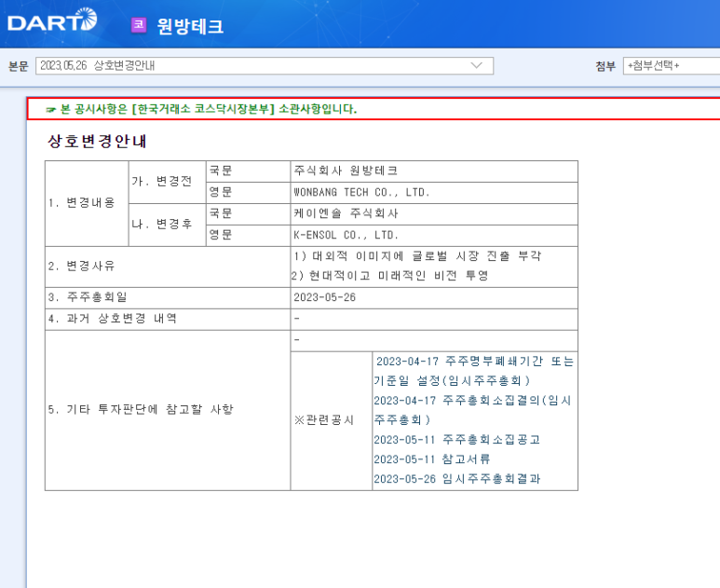Open 2023-04-17 주주총회소집결의 related disclosure link
The width and height of the screenshot is (720, 588).
click(472, 410)
